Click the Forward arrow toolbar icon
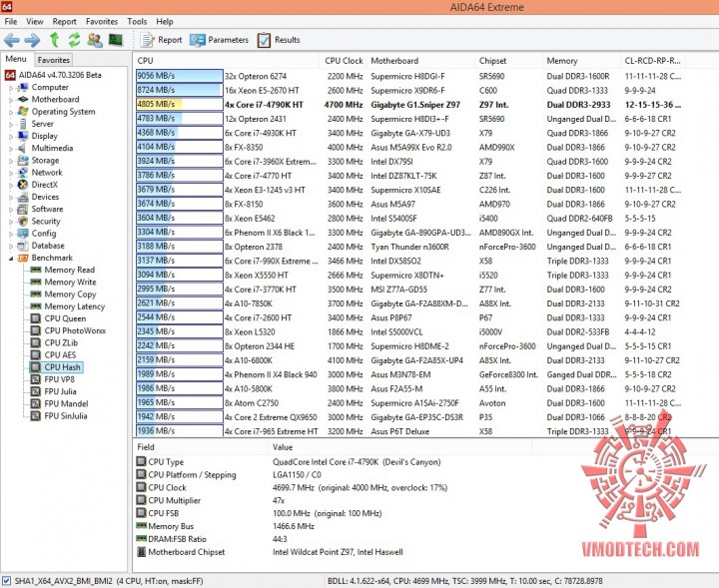This screenshot has height=588, width=719. point(32,40)
